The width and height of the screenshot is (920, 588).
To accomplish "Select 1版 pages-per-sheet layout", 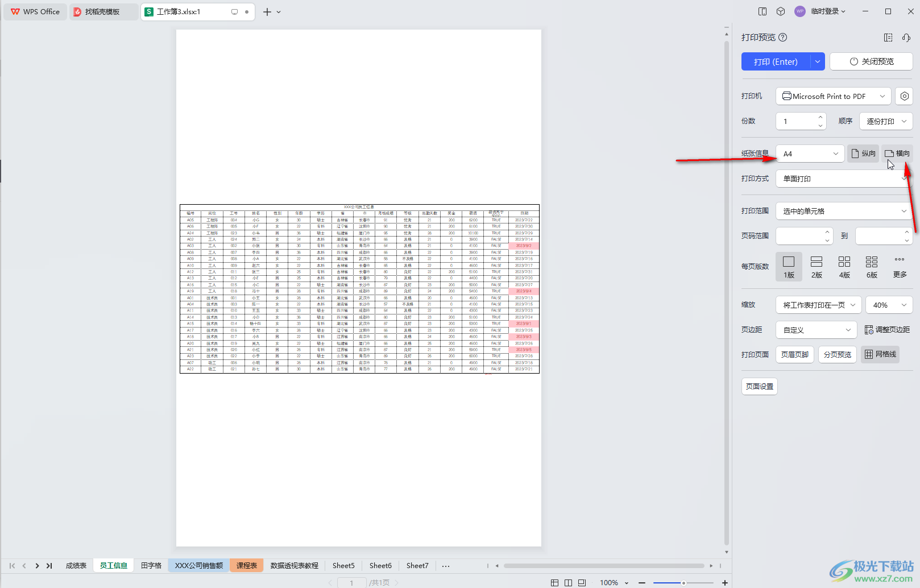I will click(789, 267).
